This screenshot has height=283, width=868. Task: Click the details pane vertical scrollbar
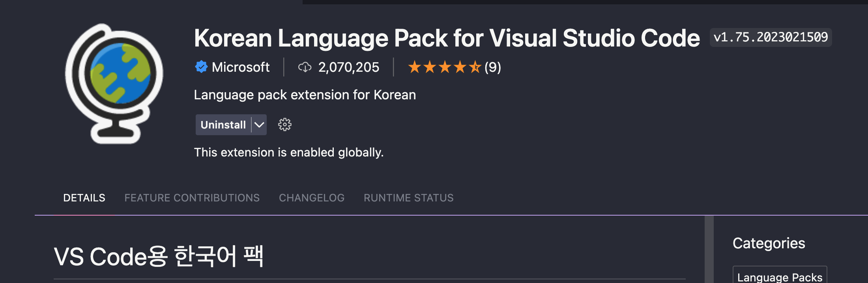[709, 249]
